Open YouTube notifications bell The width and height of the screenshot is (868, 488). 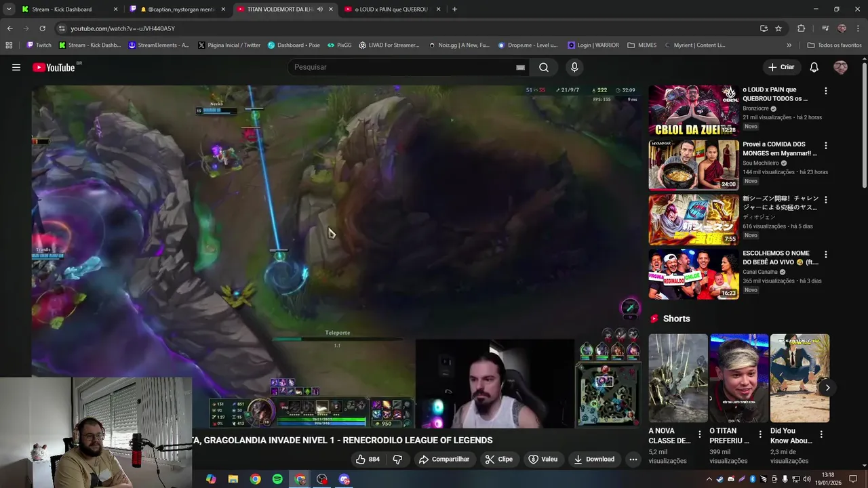coord(814,67)
